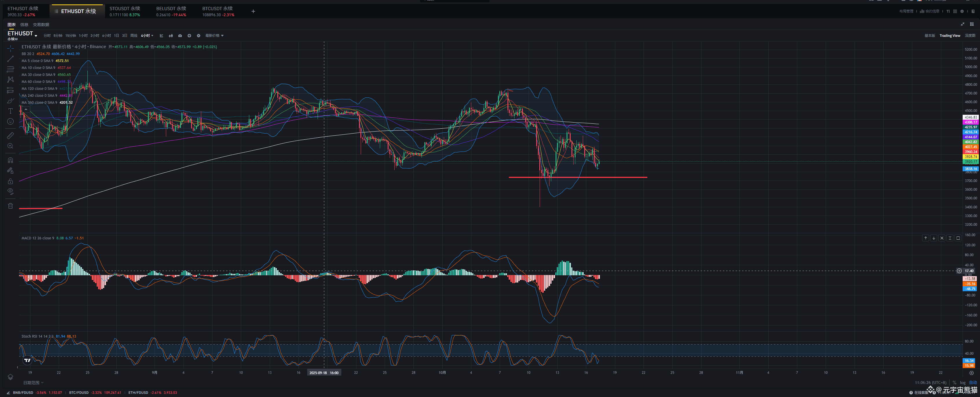Switch to the STOUSDT 永续 tab

pos(125,11)
